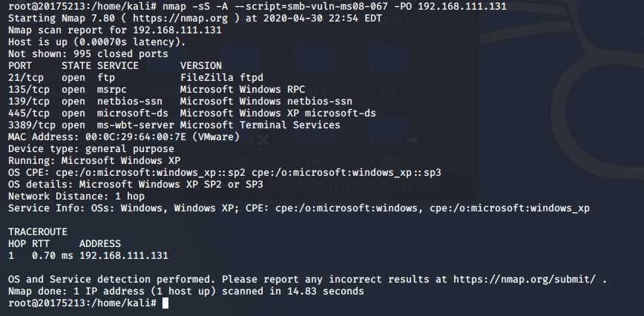Click the Network Distance: 1 hop line
The width and height of the screenshot is (644, 316).
(x=76, y=197)
